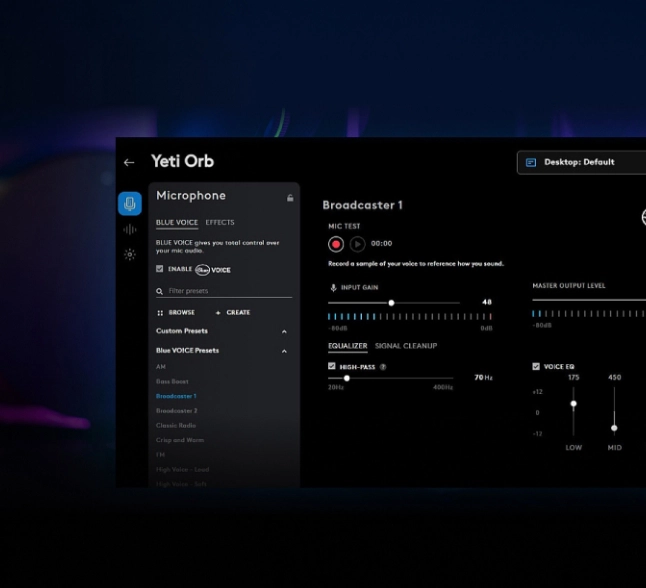The width and height of the screenshot is (646, 588).
Task: Select the Broadcaster 2 preset
Action: 176,411
